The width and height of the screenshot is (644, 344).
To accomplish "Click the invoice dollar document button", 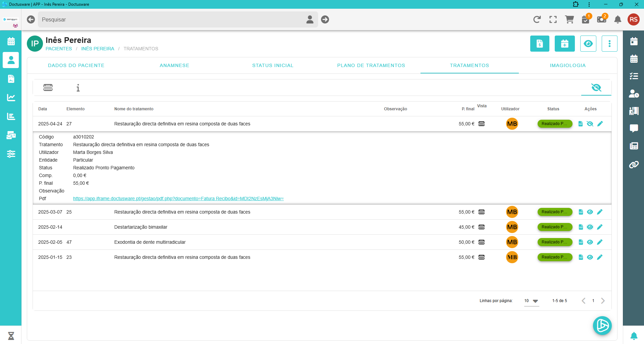I will [540, 44].
